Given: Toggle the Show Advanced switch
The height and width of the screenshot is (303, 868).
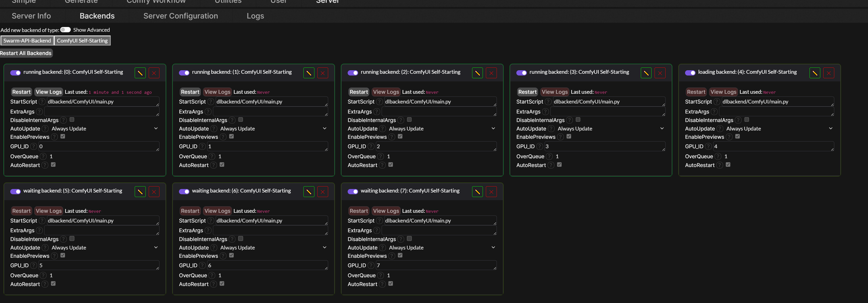Looking at the screenshot, I should point(65,30).
